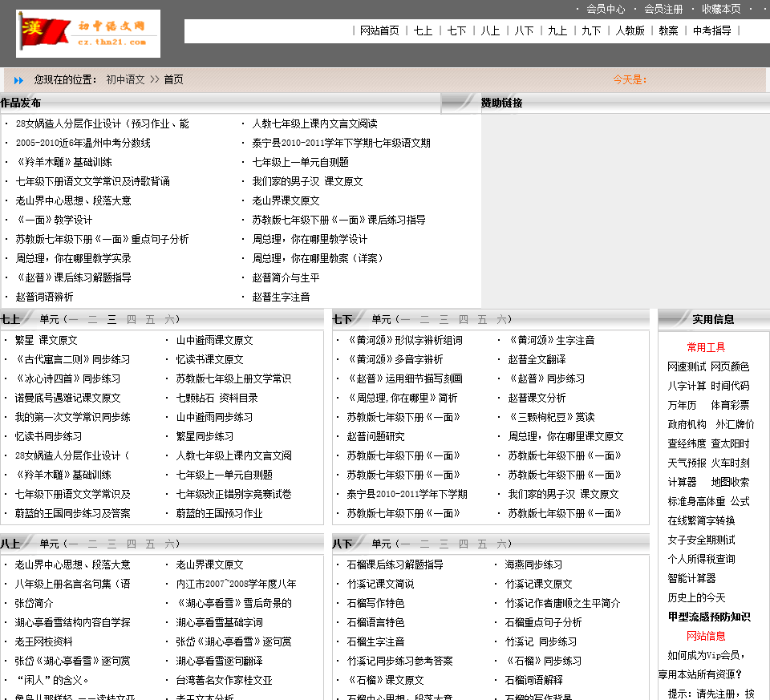Image resolution: width=770 pixels, height=700 pixels.
Task: Open 石榴词语解释 link
Action: pos(534,681)
